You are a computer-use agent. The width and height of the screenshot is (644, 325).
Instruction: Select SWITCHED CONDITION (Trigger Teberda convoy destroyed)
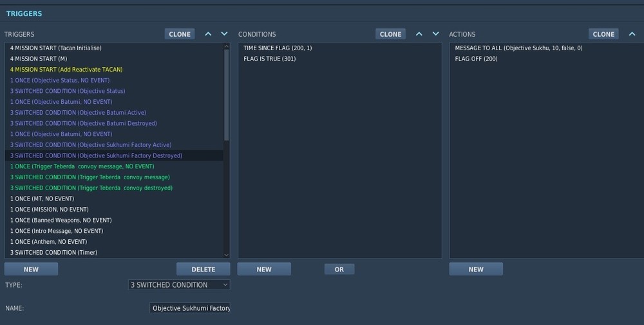pyautogui.click(x=114, y=188)
